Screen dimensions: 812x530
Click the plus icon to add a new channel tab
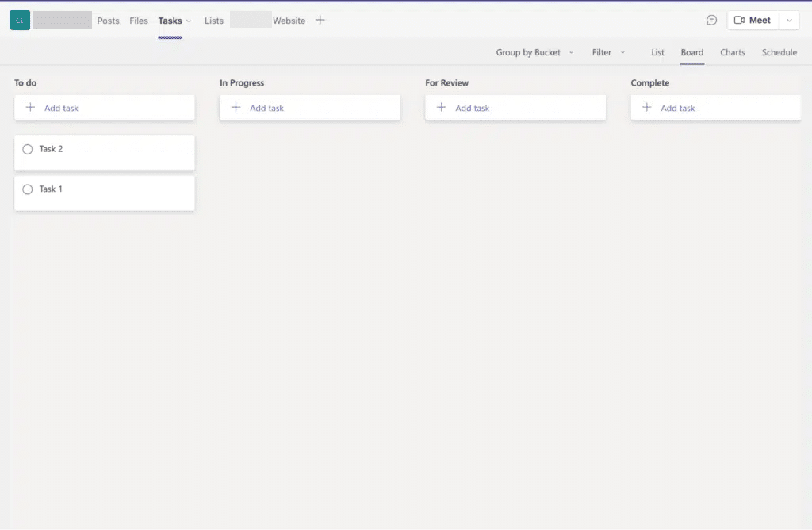click(x=320, y=20)
